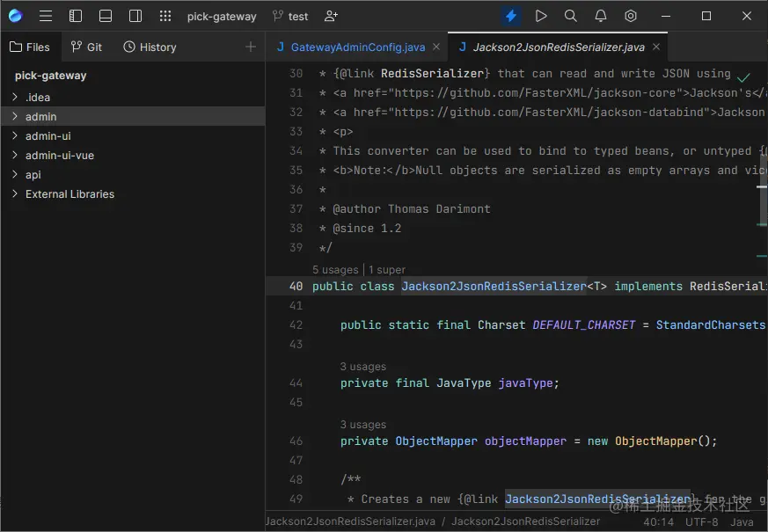Open the settings hexagon icon
Viewport: 768px width, 532px height.
tap(631, 16)
